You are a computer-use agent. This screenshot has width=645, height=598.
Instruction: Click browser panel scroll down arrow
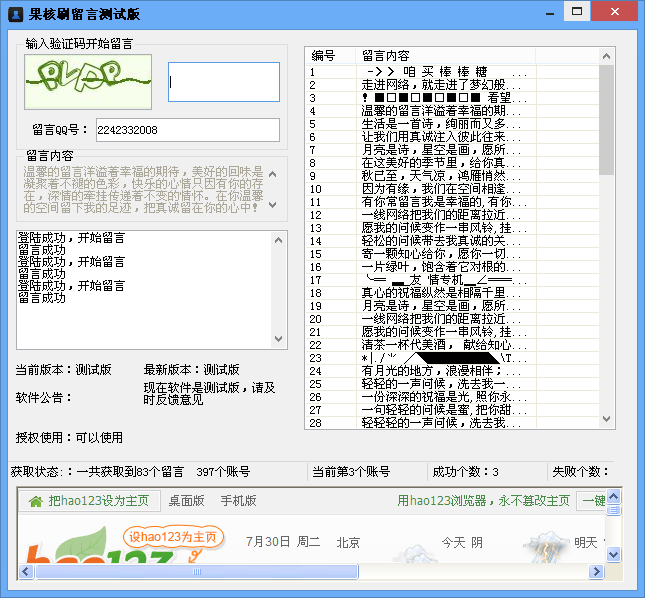614,554
